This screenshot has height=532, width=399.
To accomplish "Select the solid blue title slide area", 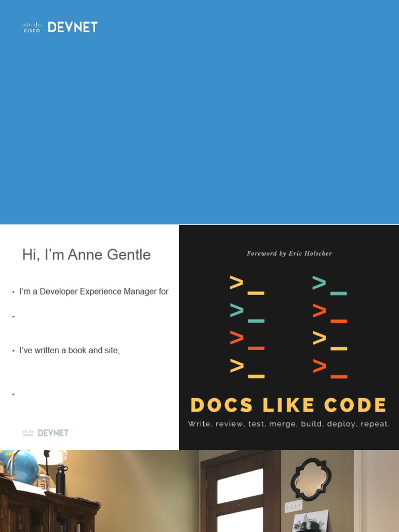I will click(199, 130).
